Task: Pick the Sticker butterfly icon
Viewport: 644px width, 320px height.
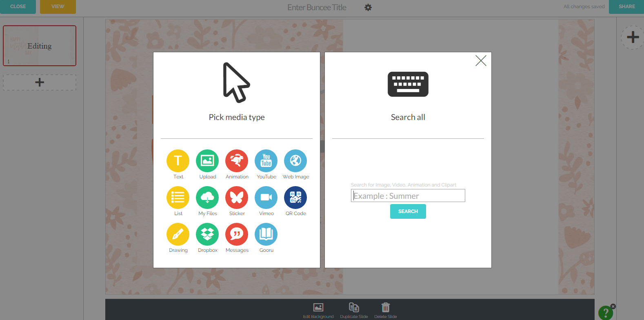Action: [x=237, y=198]
